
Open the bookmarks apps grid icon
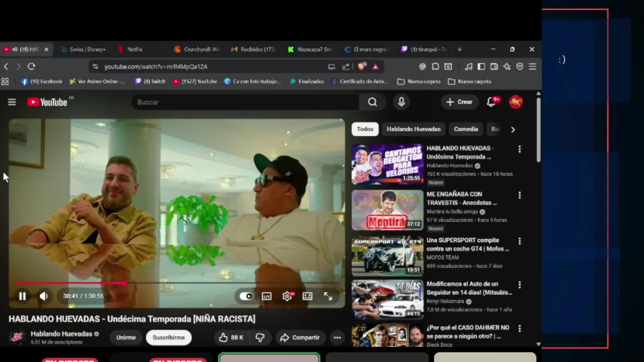(x=5, y=81)
